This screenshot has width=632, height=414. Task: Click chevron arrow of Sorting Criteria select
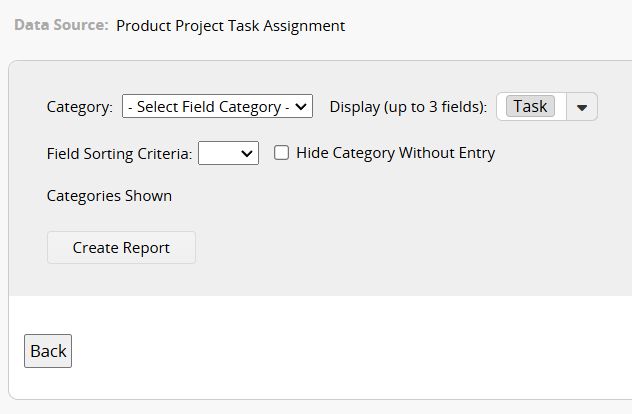[249, 153]
